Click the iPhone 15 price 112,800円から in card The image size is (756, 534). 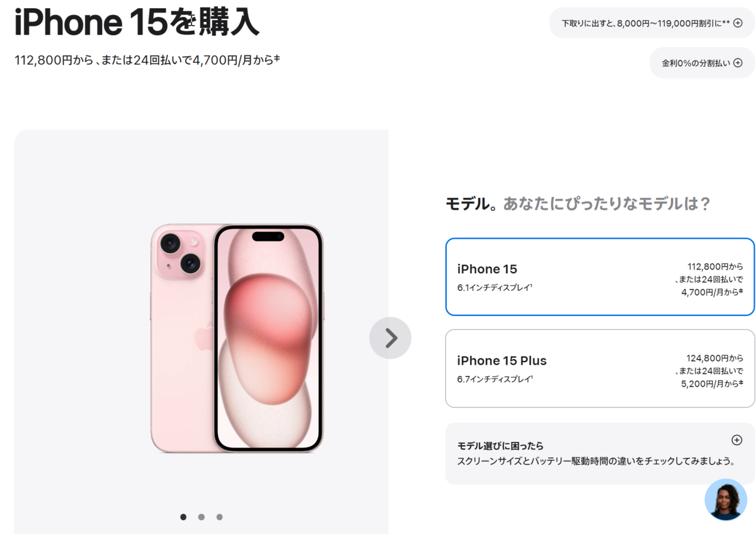tap(715, 266)
